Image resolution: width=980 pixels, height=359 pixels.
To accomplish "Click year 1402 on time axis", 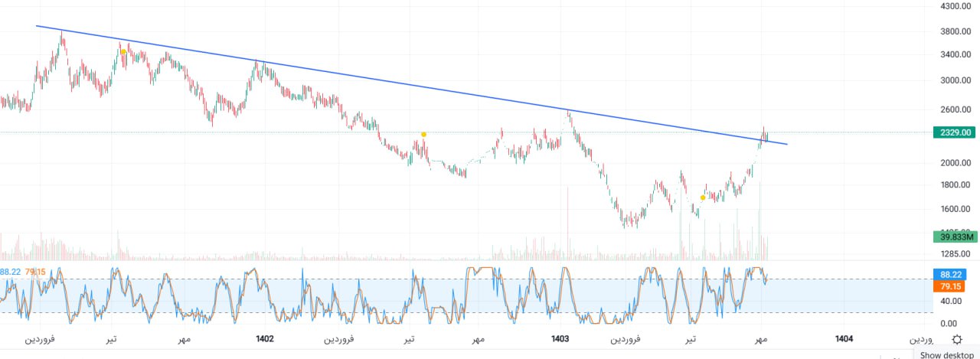I will tap(265, 338).
